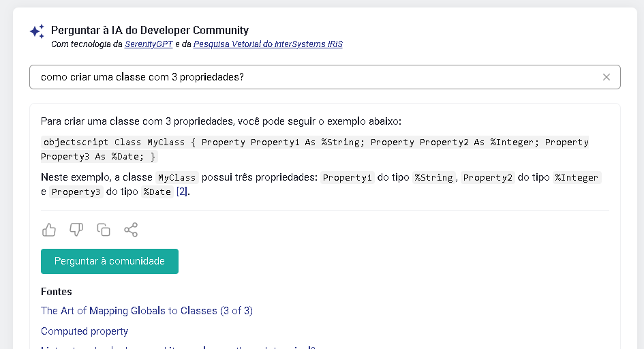Open The Art of Mapping Globals source
Image resolution: width=644 pixels, height=349 pixels.
click(147, 311)
